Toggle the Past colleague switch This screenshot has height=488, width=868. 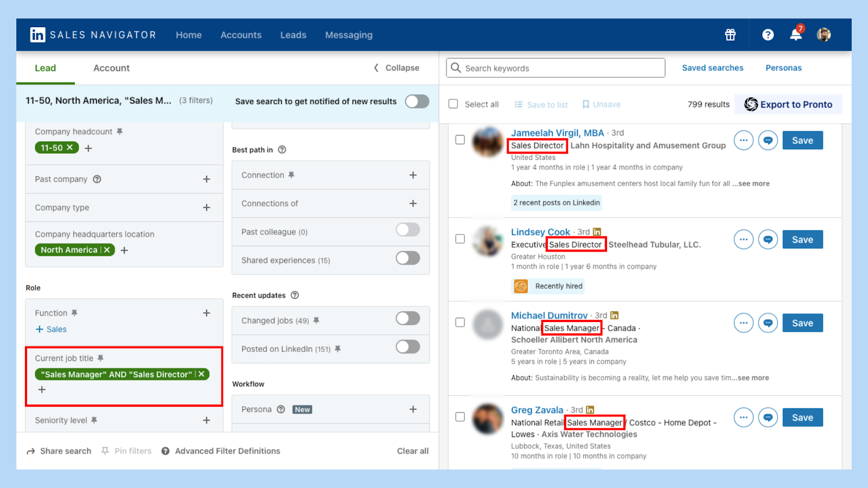[408, 230]
